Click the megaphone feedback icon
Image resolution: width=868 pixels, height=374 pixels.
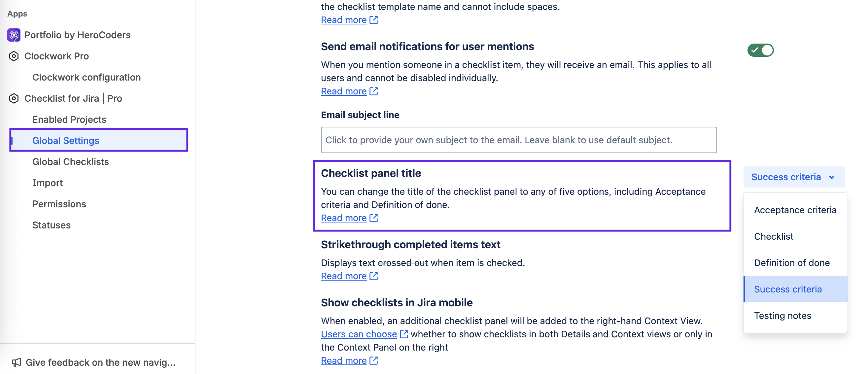tap(16, 362)
